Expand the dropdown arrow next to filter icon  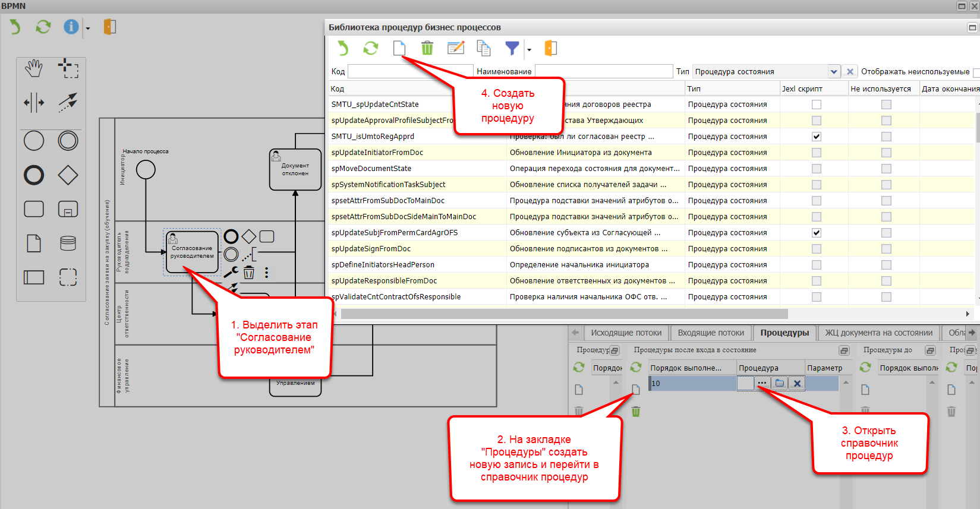(x=529, y=50)
